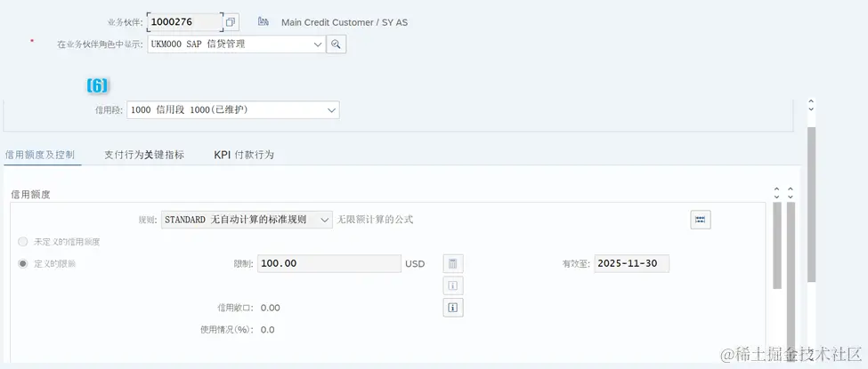This screenshot has width=868, height=369.
Task: Click the 无限额计算的公式 text
Action: tap(376, 220)
